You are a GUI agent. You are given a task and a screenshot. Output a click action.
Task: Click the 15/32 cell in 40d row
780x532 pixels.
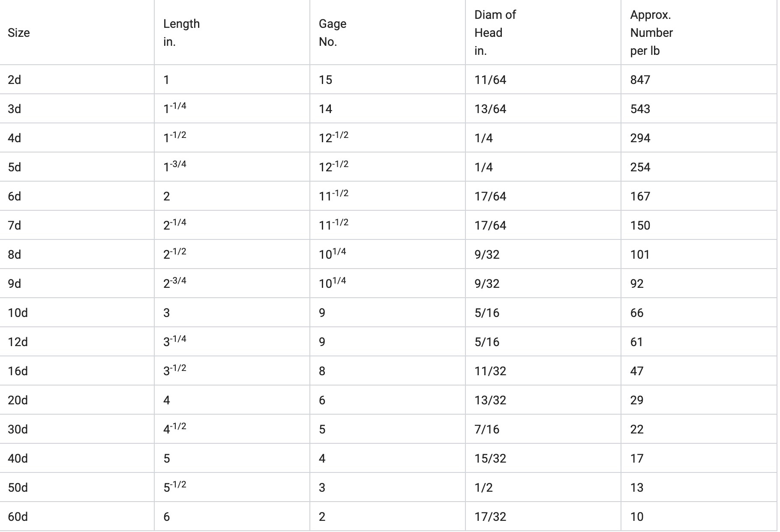[490, 458]
